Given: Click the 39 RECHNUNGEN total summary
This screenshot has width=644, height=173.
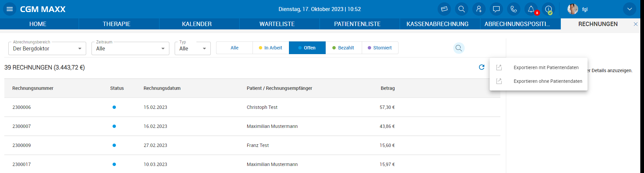Looking at the screenshot, I should click(x=44, y=67).
